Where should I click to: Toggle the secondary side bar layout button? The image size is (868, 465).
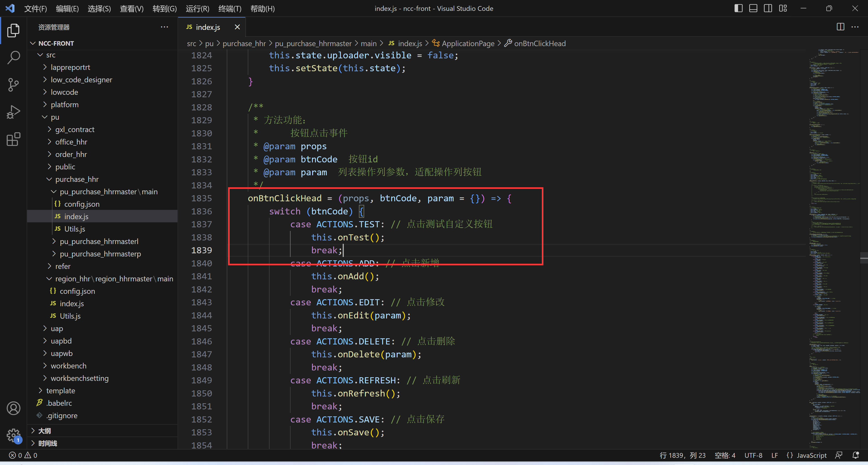(x=768, y=8)
